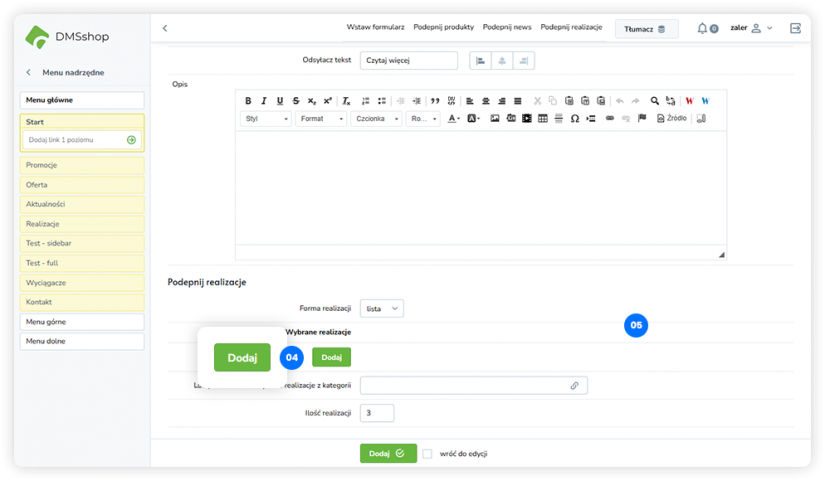The width and height of the screenshot is (825, 481).
Task: Open the Styl dropdown in editor
Action: (x=266, y=119)
